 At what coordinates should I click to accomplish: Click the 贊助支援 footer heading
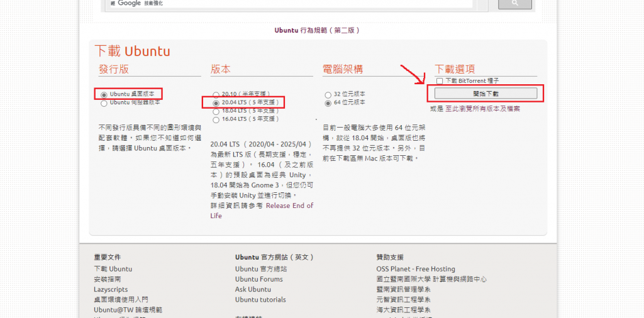tap(390, 258)
